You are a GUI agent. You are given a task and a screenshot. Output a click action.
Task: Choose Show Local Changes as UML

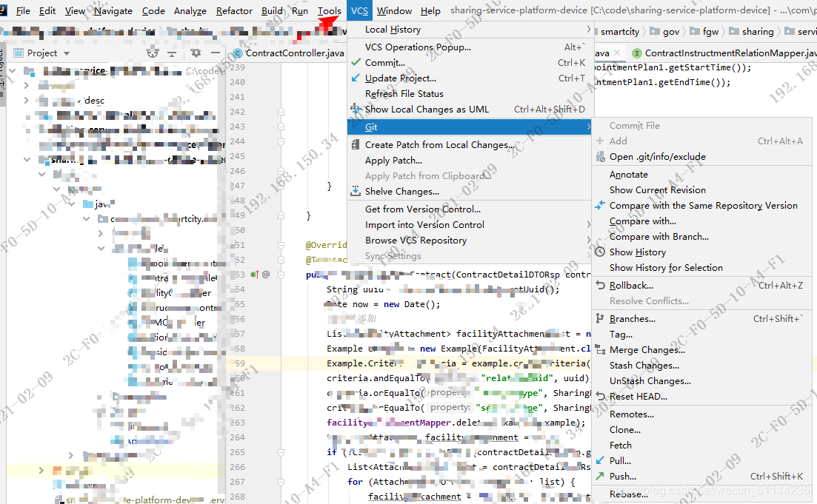(x=470, y=110)
